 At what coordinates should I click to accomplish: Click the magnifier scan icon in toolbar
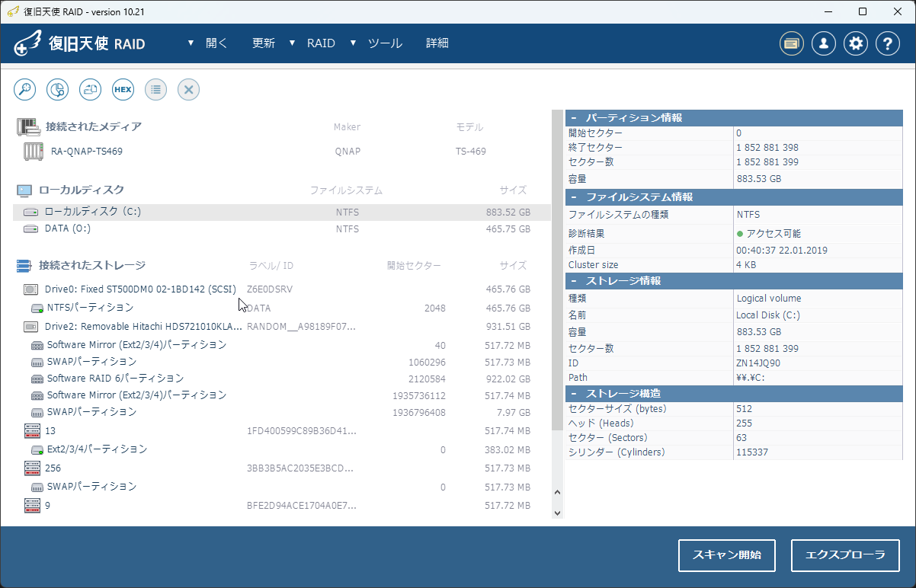point(25,89)
